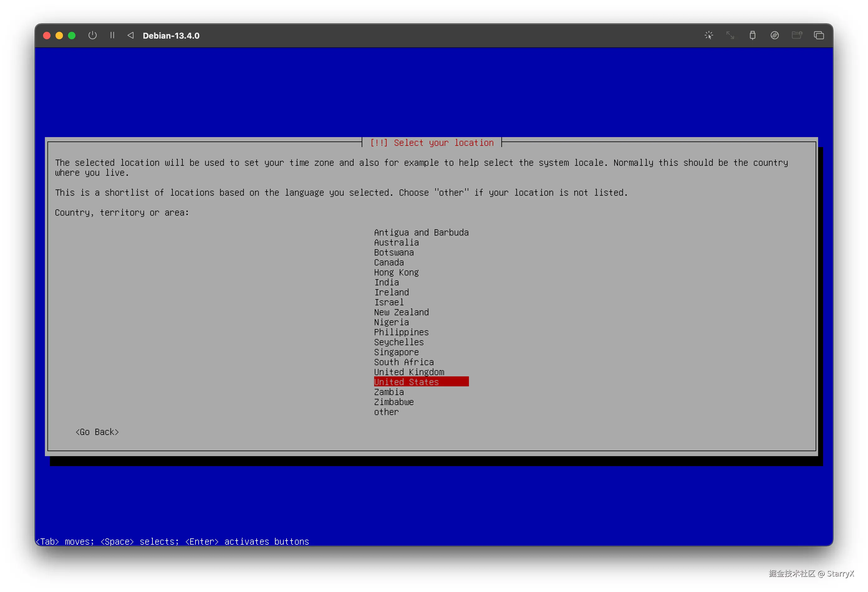Select India in the country list

(x=387, y=283)
